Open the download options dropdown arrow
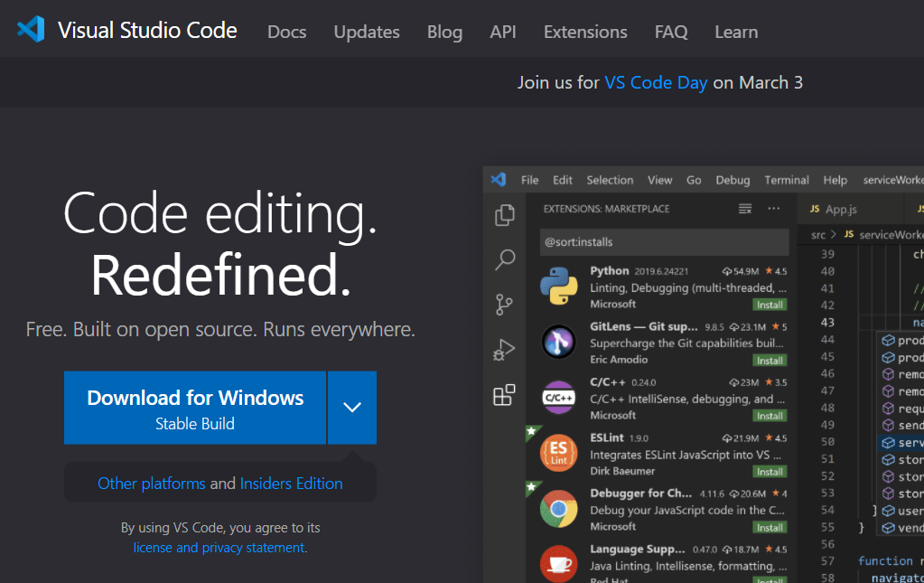 click(x=352, y=408)
